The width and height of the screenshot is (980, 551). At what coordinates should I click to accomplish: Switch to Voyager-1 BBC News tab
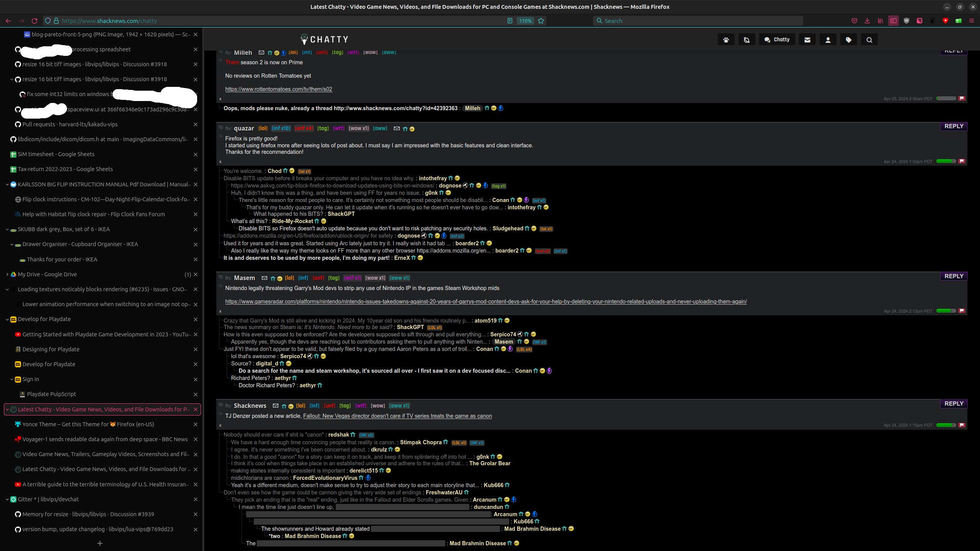[100, 439]
